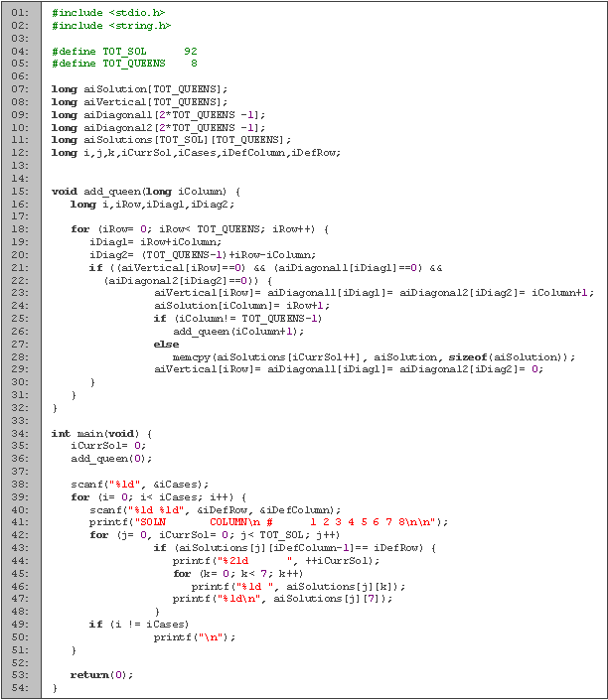
Task: Select the '#include <string.h>' line
Action: click(x=111, y=26)
